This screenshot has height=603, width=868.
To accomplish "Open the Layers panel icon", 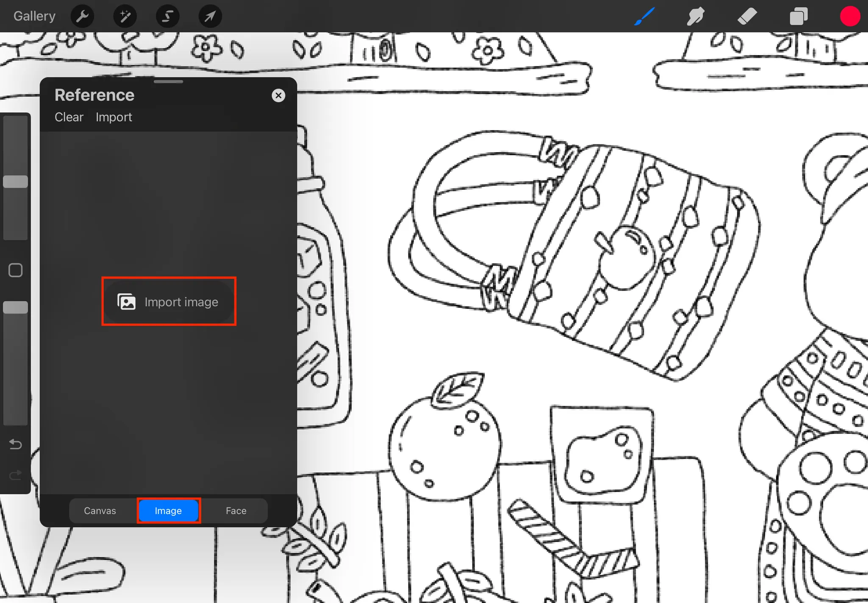I will (798, 17).
